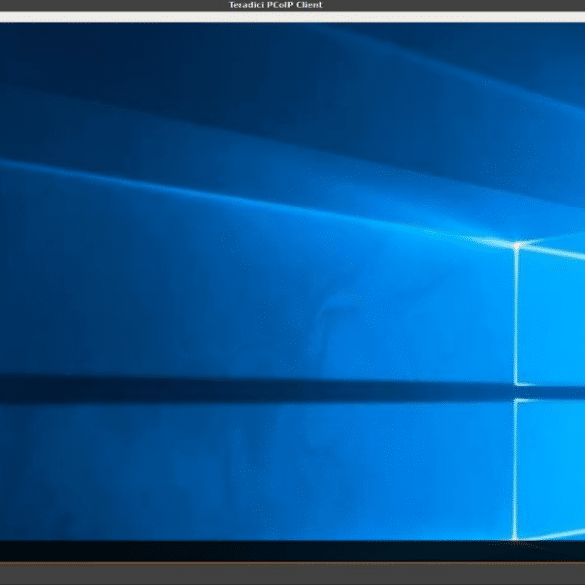Click the left end of the Windows taskbar
Screen dimensions: 585x585
[x=22, y=551]
